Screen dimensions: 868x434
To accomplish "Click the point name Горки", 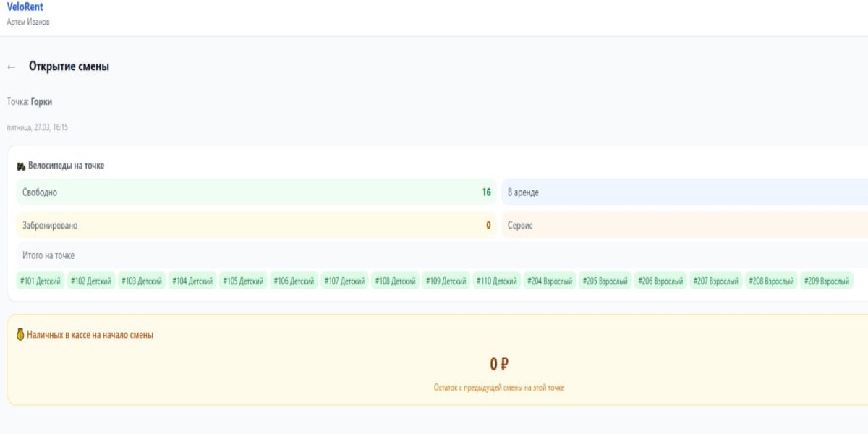I will (41, 102).
